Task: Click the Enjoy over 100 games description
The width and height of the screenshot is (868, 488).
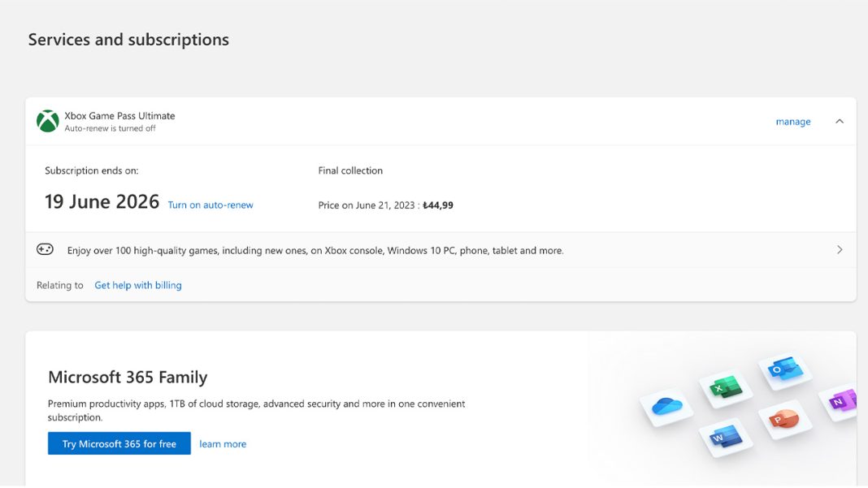Action: [315, 251]
